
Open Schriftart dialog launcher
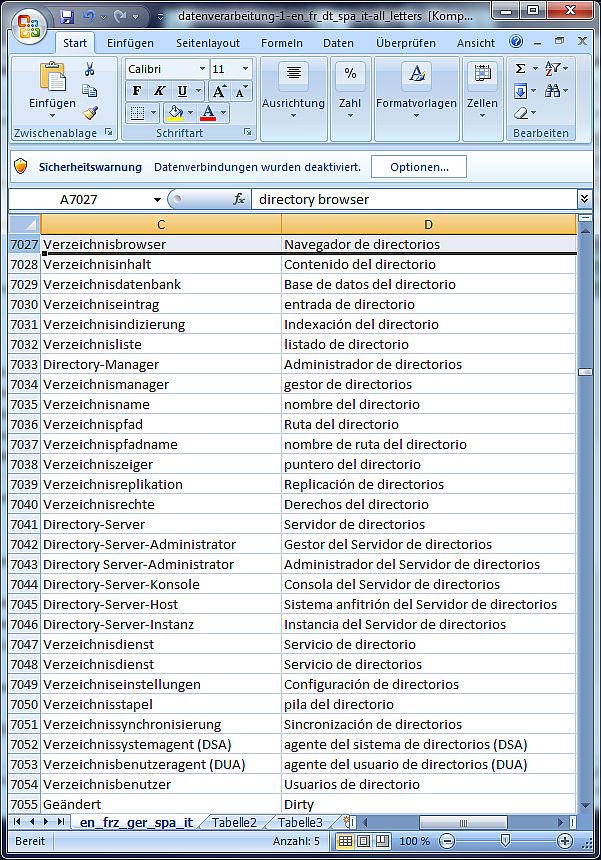pyautogui.click(x=247, y=132)
